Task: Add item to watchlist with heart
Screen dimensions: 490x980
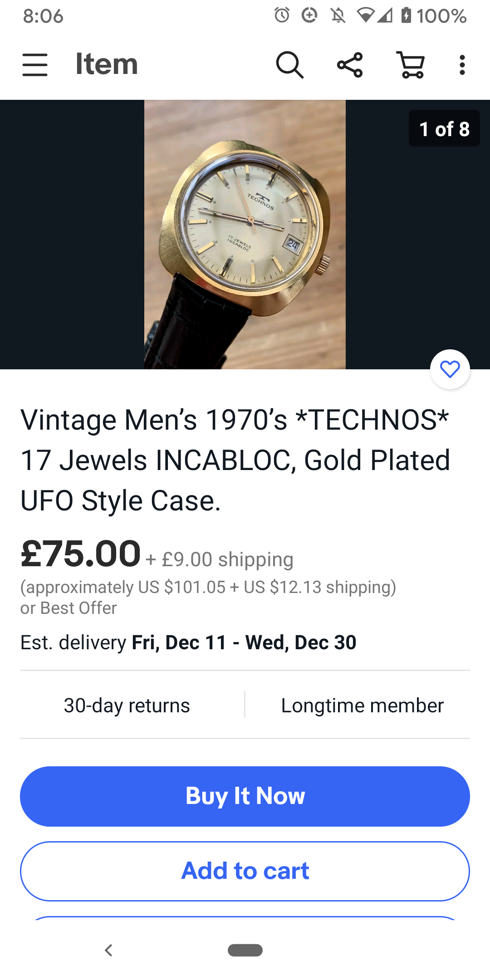Action: (450, 369)
